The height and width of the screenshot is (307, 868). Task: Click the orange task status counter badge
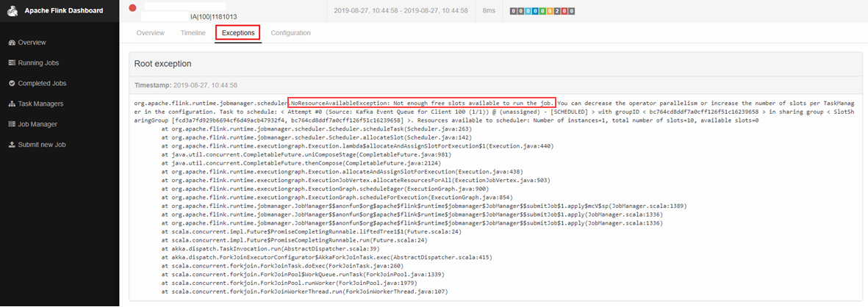coord(550,11)
